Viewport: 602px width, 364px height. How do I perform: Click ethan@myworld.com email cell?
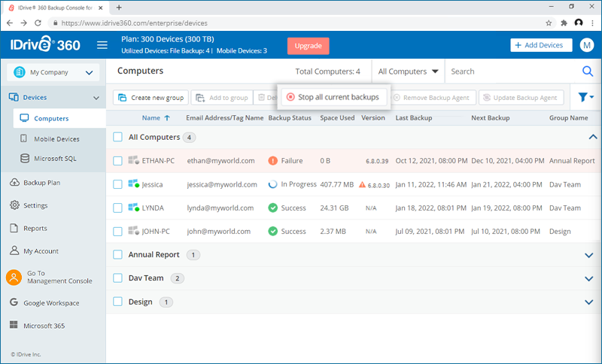pyautogui.click(x=220, y=161)
